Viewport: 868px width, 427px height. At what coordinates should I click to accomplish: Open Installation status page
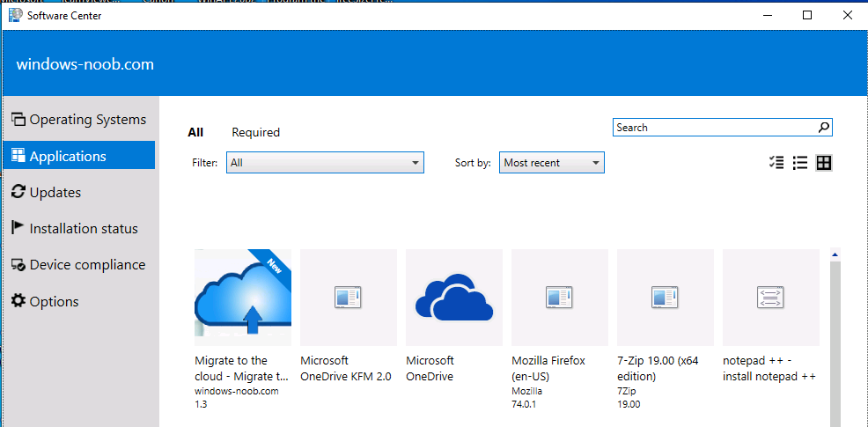[79, 228]
